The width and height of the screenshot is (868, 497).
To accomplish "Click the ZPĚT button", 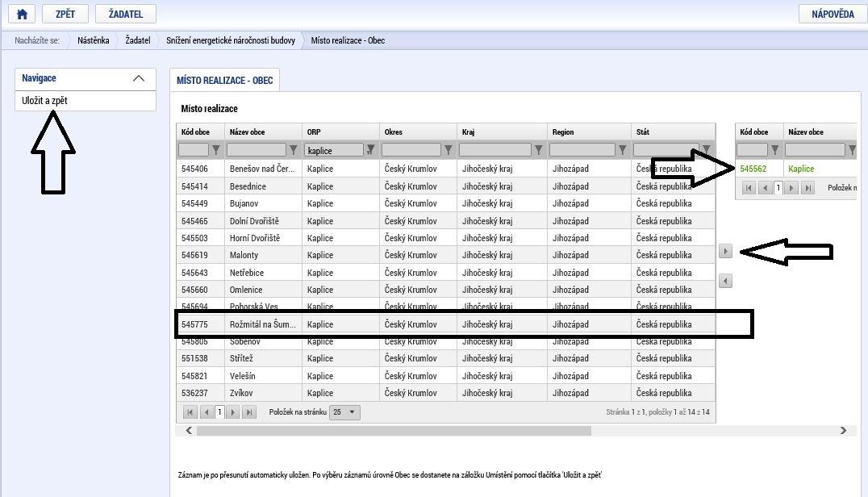I will click(x=65, y=14).
